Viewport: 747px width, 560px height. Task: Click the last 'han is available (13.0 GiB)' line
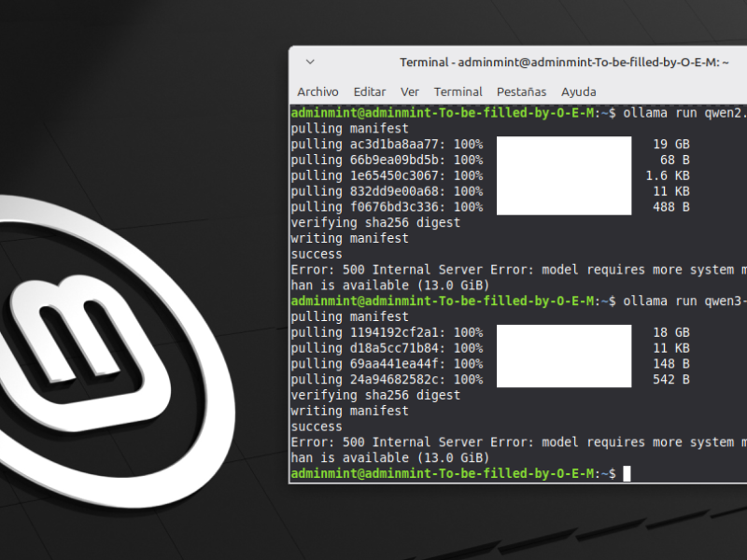(390, 458)
